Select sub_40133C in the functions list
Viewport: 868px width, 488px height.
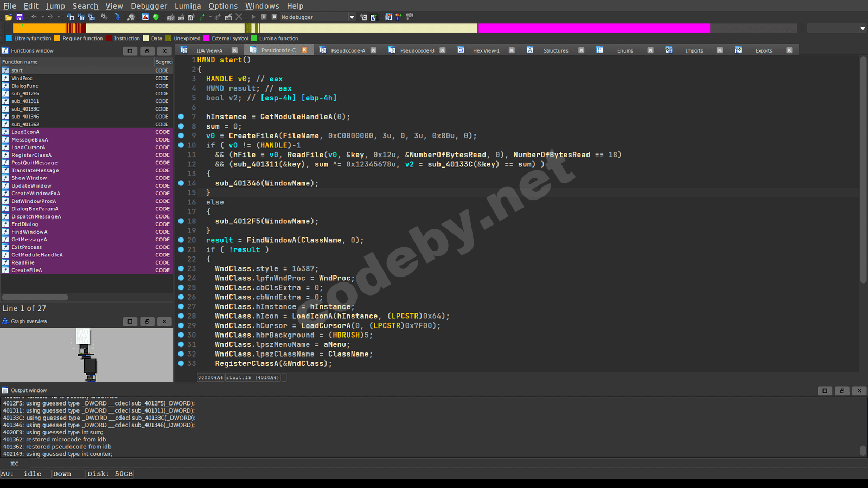tap(86, 109)
